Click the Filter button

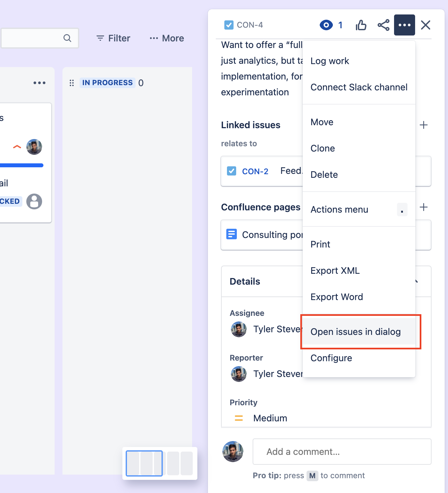click(x=113, y=38)
